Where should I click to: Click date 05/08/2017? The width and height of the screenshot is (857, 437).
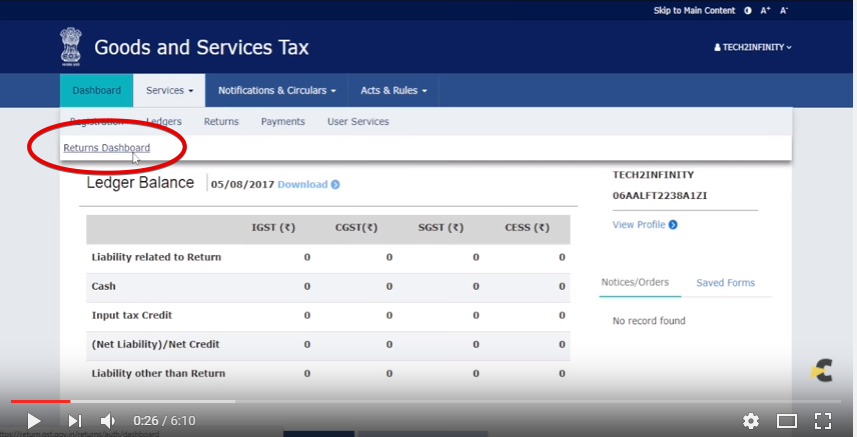click(242, 185)
